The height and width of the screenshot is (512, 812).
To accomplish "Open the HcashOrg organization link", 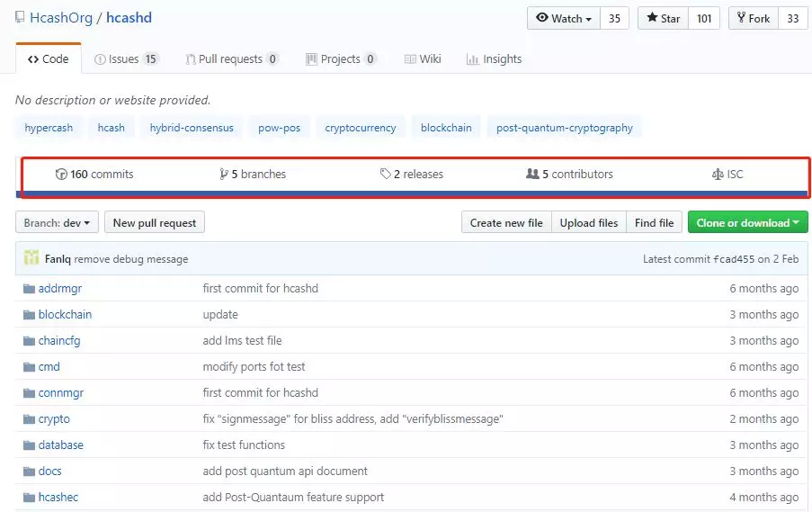I will pyautogui.click(x=61, y=18).
